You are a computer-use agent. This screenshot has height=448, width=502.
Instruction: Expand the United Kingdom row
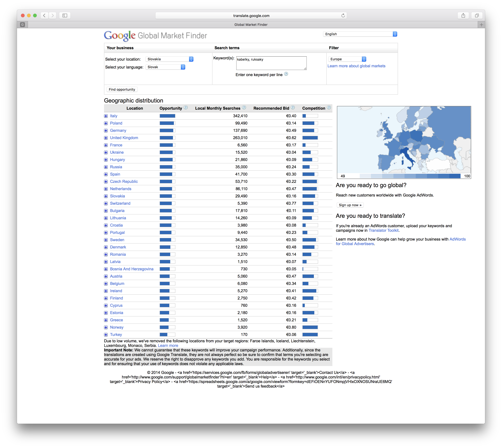pos(106,138)
